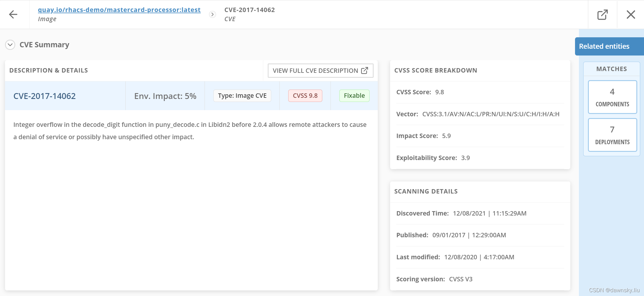Close the CVE side panel
The image size is (644, 296).
631,14
